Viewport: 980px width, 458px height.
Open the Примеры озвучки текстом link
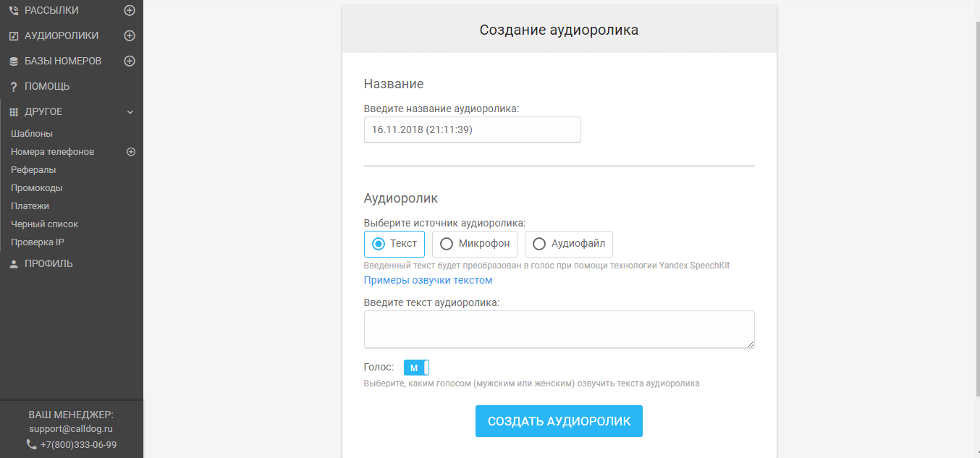click(x=428, y=280)
